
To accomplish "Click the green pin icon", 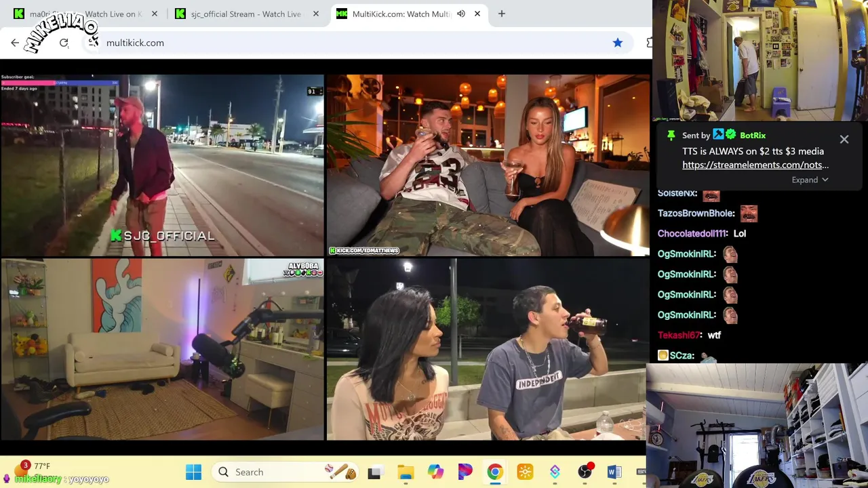I will 671,136.
